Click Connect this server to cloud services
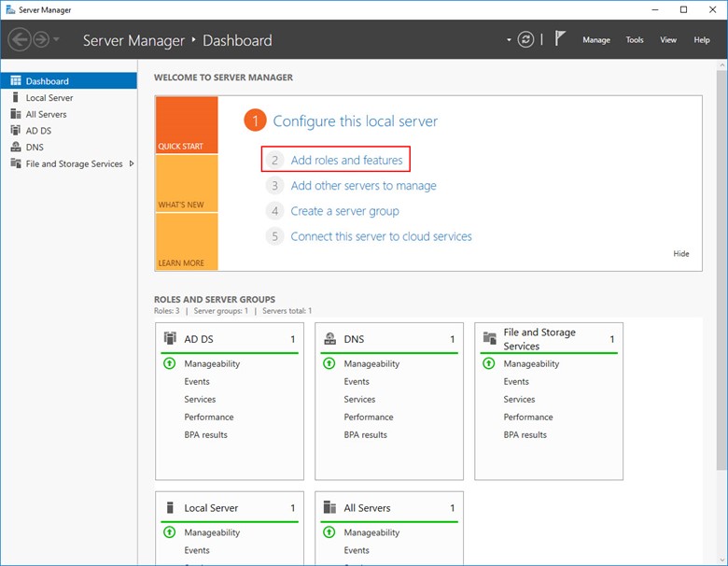This screenshot has width=728, height=566. [x=381, y=236]
